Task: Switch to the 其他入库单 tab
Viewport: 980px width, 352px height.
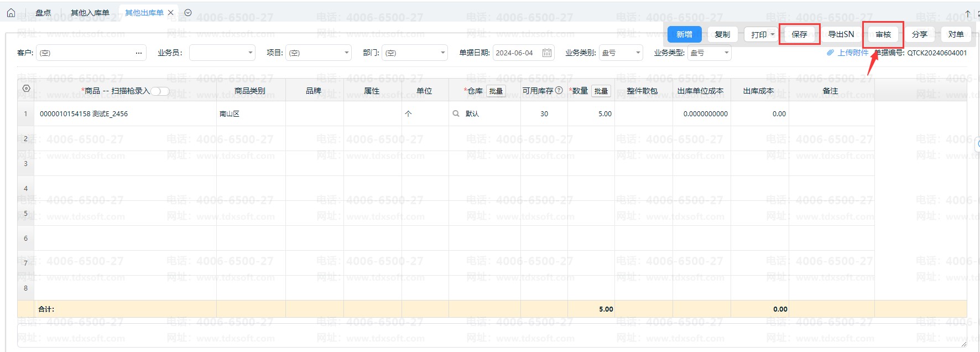Action: 90,13
